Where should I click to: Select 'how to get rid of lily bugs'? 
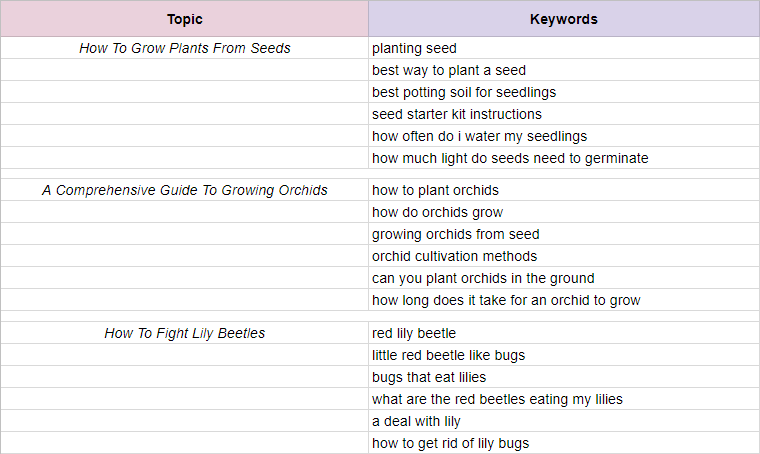pos(564,442)
